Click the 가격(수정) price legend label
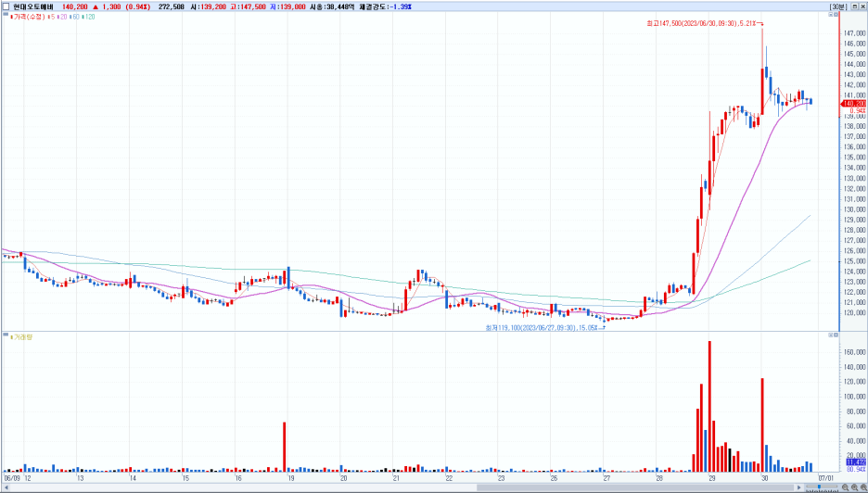868x493 pixels. click(x=29, y=18)
